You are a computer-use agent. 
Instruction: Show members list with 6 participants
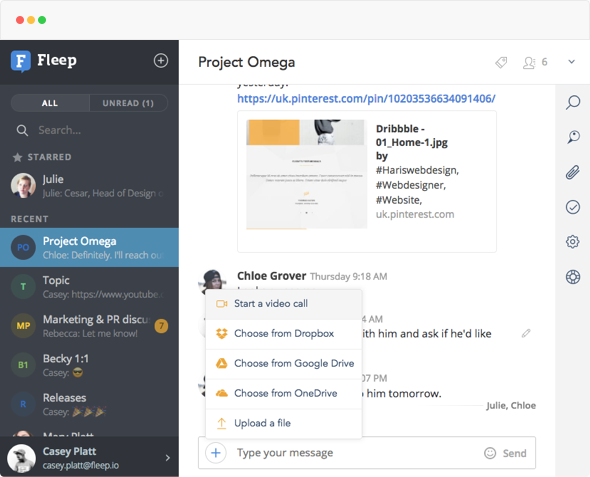pos(535,62)
